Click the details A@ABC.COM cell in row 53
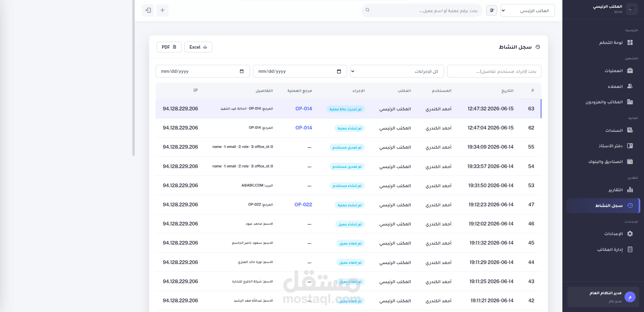 257,186
